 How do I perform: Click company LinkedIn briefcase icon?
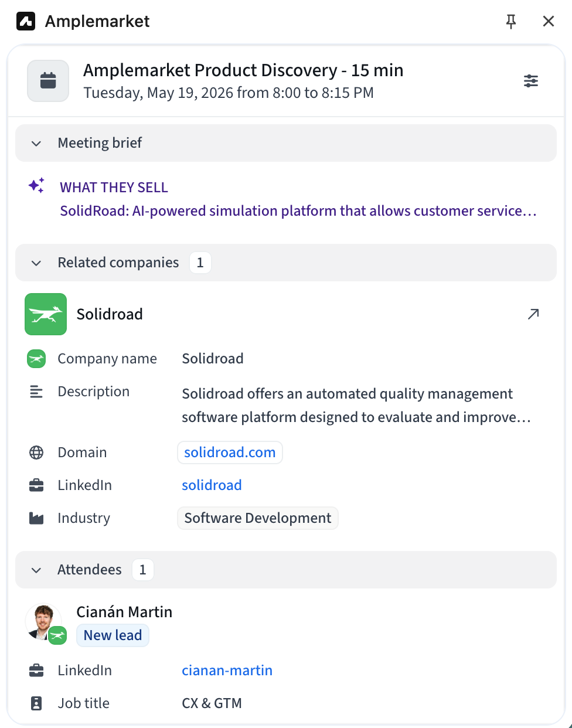pos(36,485)
